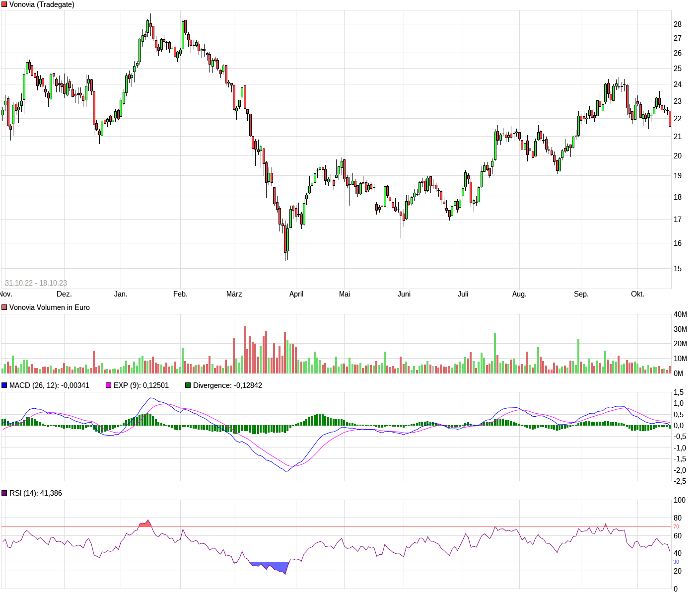This screenshot has width=700, height=596.
Task: Click the blue MACD legend swatch
Action: pos(4,385)
